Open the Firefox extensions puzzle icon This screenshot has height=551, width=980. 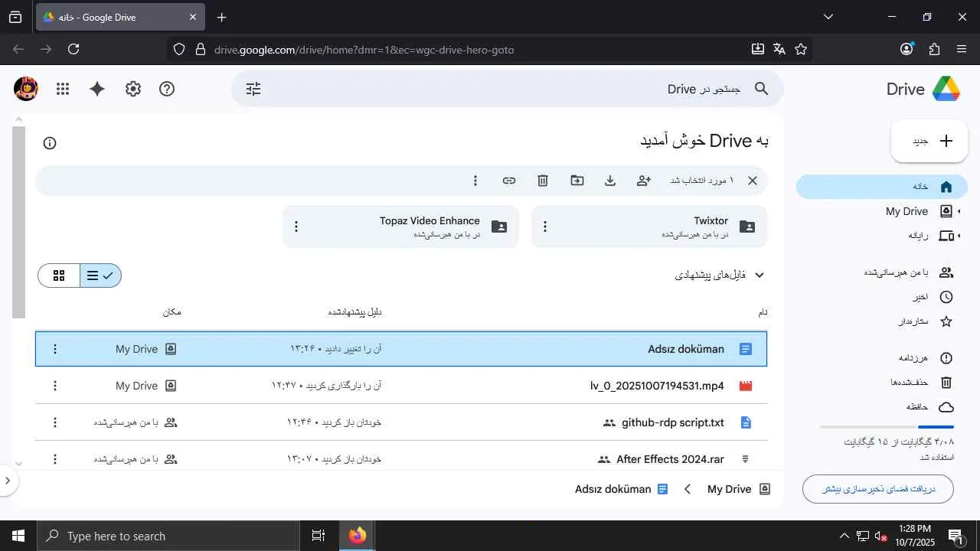click(934, 49)
